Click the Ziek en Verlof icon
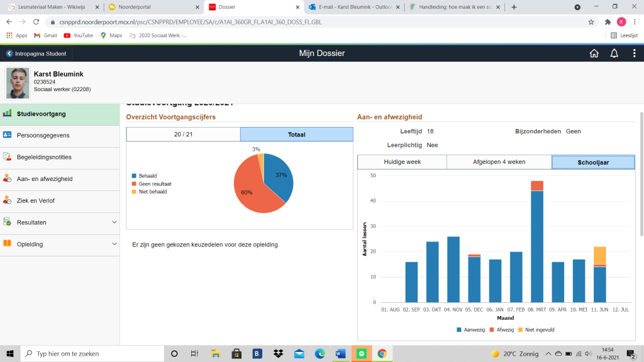644x362 pixels. click(8, 200)
